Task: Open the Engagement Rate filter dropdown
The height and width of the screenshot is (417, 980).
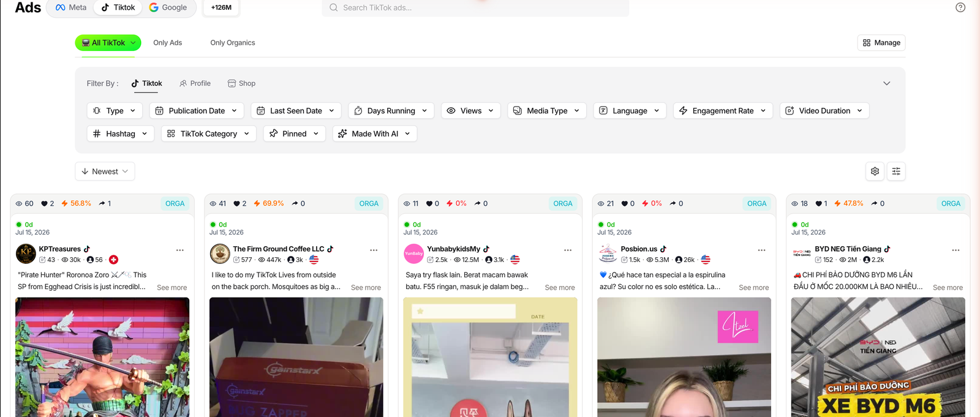Action: pyautogui.click(x=723, y=111)
